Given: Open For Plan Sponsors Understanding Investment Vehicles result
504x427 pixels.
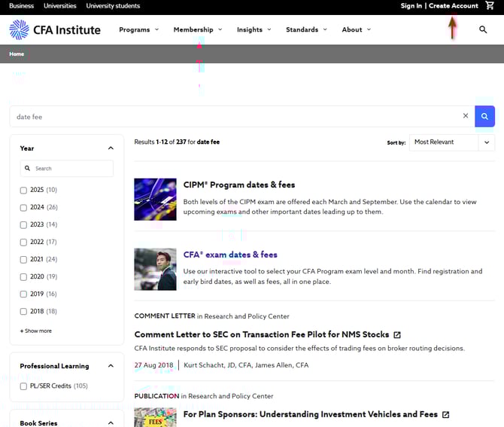Looking at the screenshot, I should 310,414.
